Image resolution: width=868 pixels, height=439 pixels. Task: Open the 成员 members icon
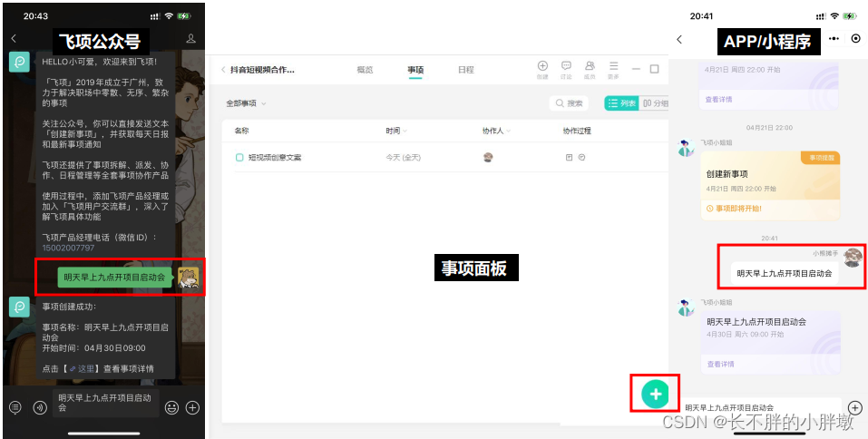tap(590, 70)
